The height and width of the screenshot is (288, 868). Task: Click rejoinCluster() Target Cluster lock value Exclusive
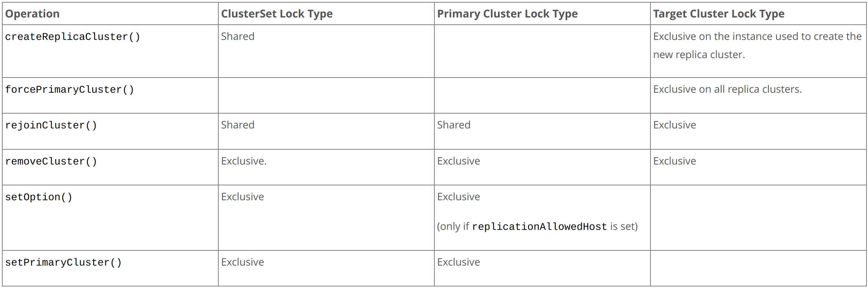[x=674, y=125]
